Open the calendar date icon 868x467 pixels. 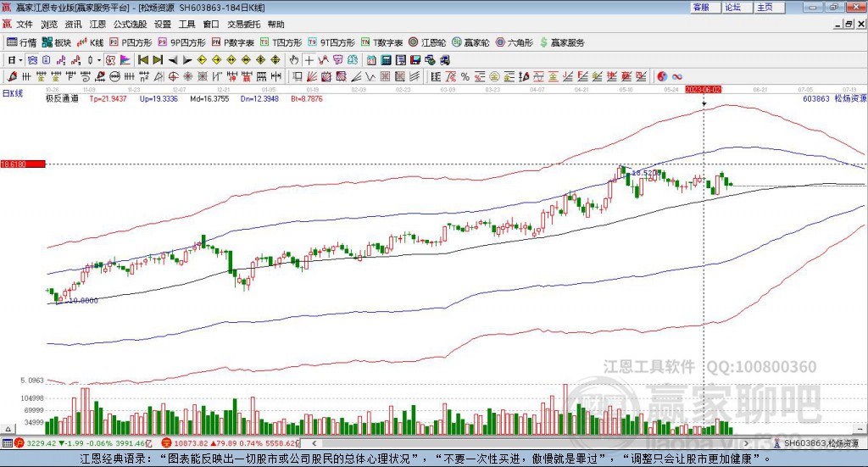pyautogui.click(x=371, y=60)
